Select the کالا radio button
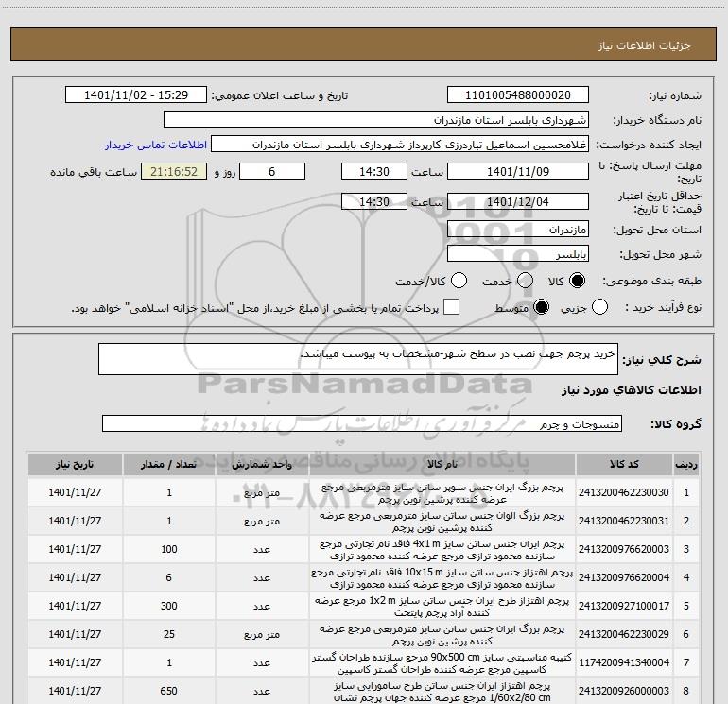Viewport: 728px width, 704px height. point(577,281)
